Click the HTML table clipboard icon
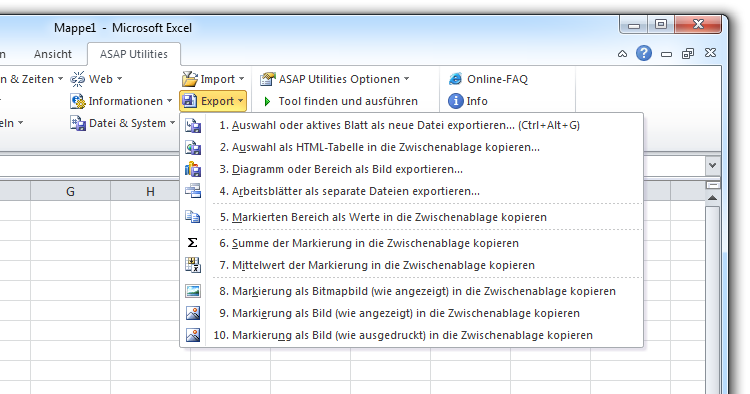The width and height of the screenshot is (750, 394). pos(193,147)
